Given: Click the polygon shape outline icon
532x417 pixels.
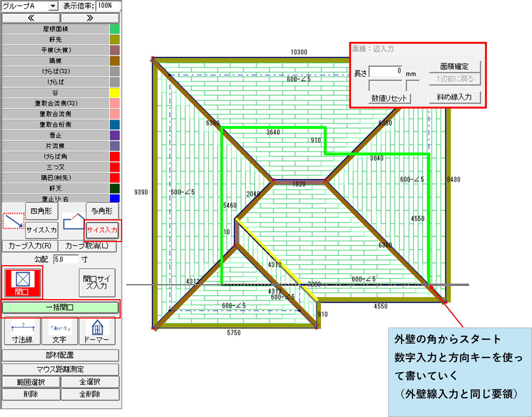Looking at the screenshot, I should pos(73,221).
